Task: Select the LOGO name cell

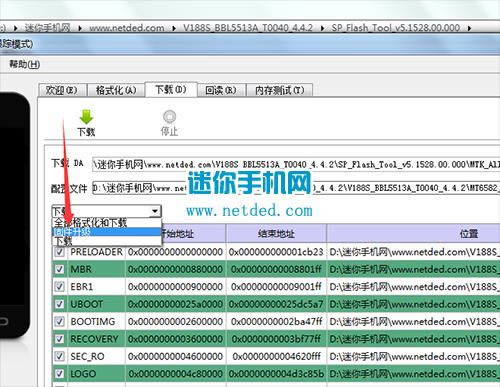Action: [x=96, y=374]
